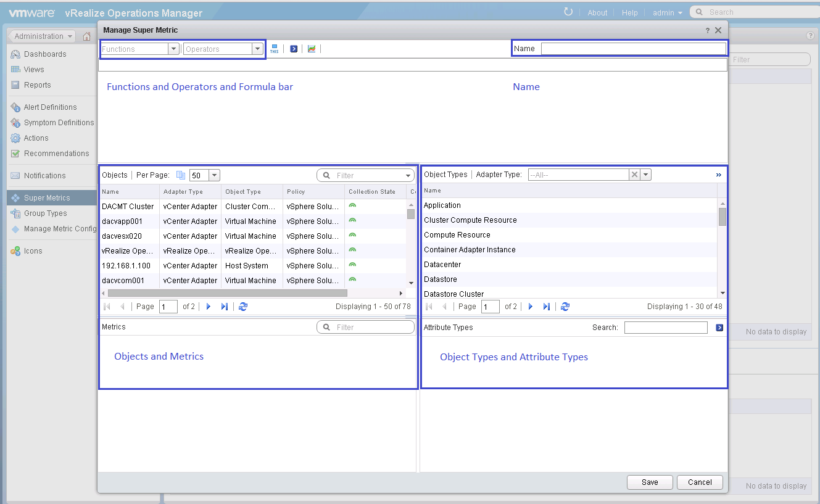
Task: Click the super metric Name input field
Action: [634, 49]
